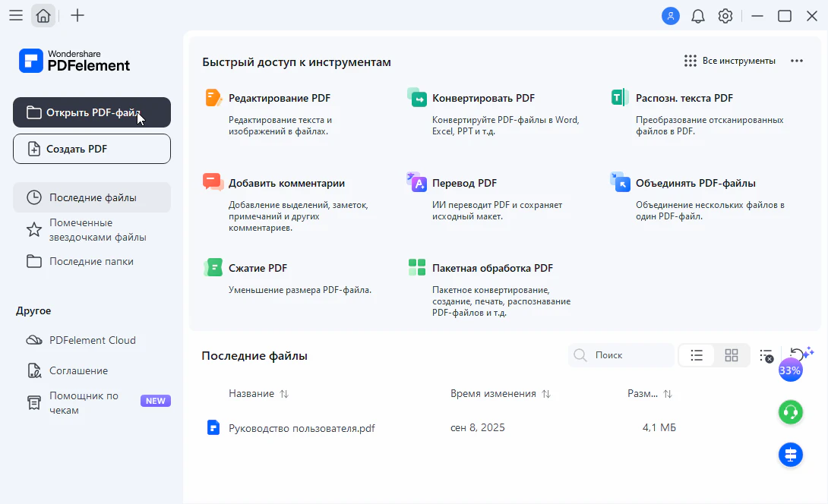Click the notifications bell icon
Screen dimensions: 828x504
[698, 16]
